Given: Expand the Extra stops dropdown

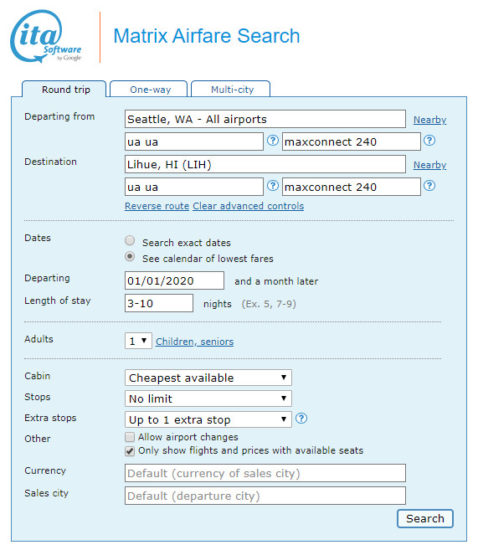Looking at the screenshot, I should 208,420.
